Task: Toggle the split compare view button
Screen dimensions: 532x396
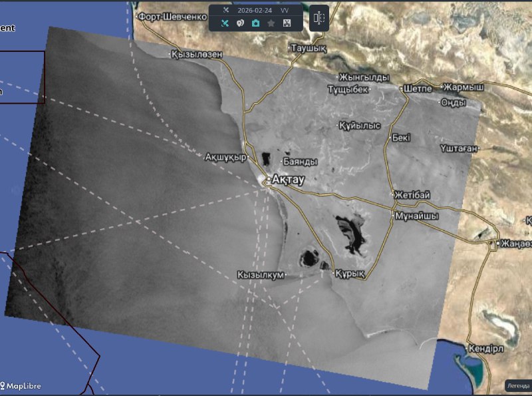Action: (x=319, y=18)
